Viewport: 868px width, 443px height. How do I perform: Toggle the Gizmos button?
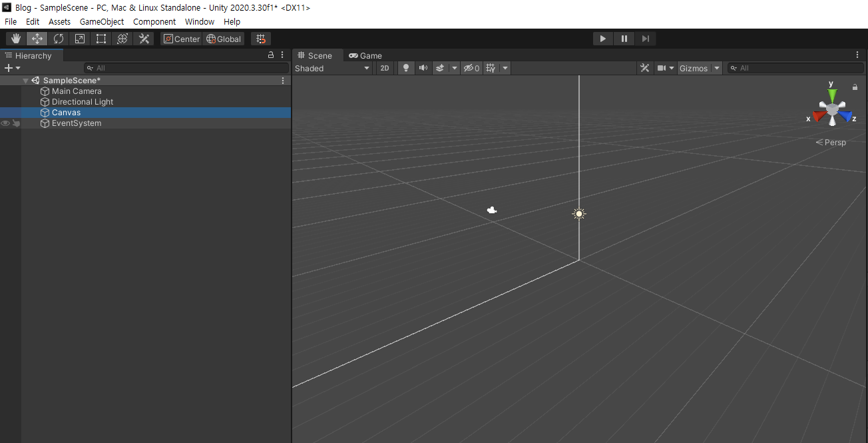[x=694, y=68]
